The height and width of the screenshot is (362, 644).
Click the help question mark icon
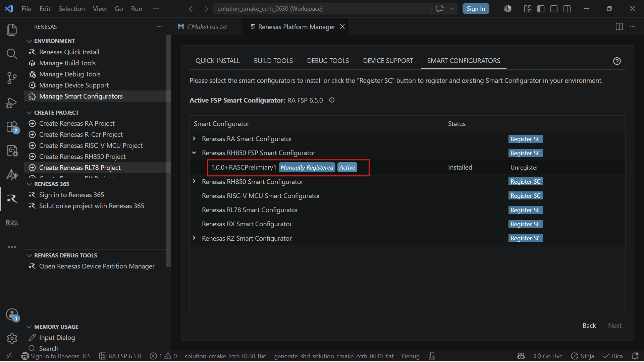617,61
